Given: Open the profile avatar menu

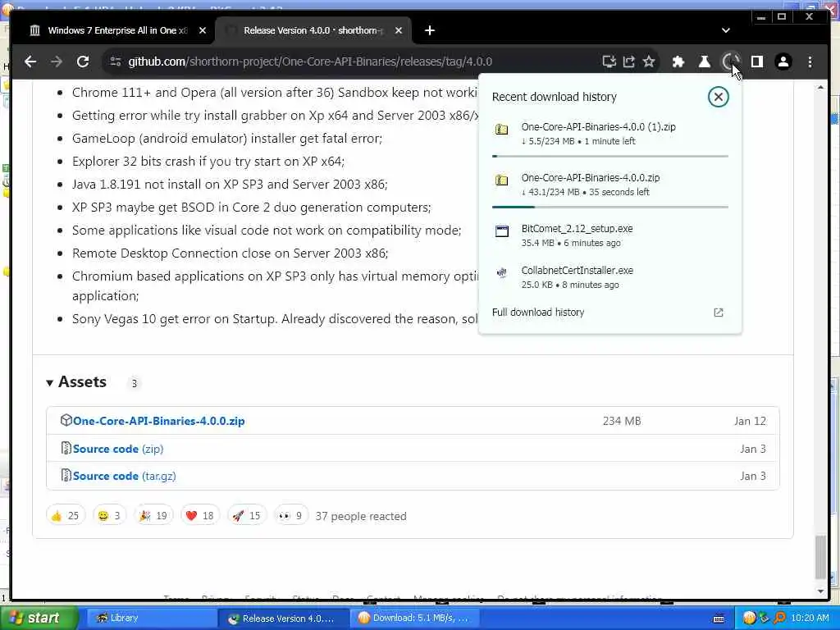Looking at the screenshot, I should [783, 62].
